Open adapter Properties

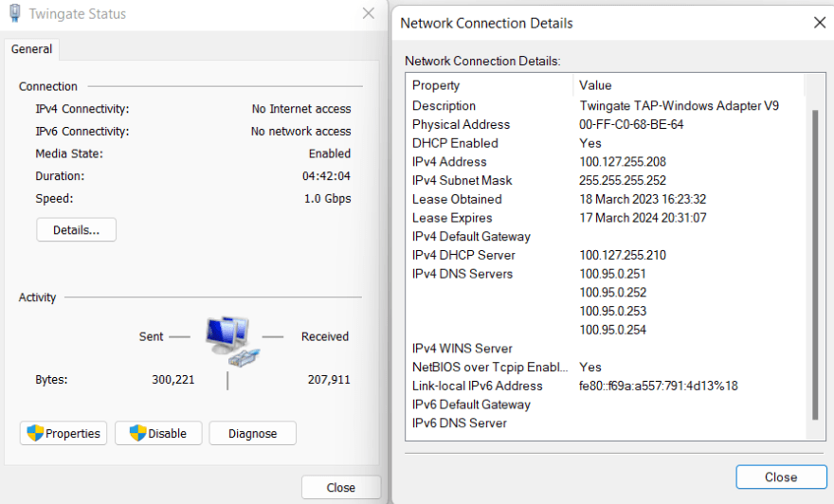tap(63, 433)
